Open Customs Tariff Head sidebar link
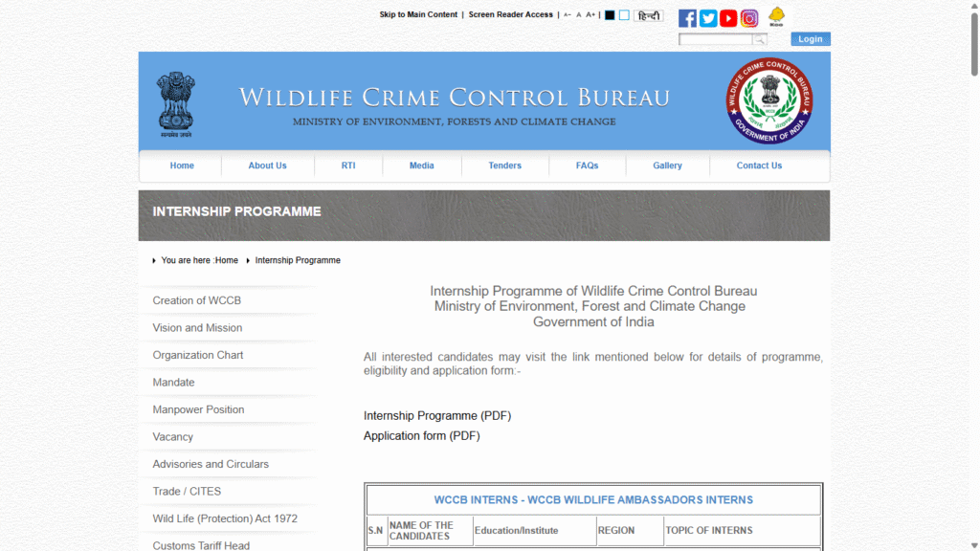Image resolution: width=980 pixels, height=551 pixels. [x=201, y=545]
